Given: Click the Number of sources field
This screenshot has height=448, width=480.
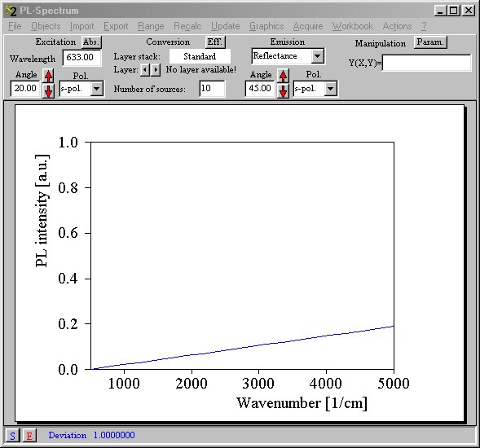Looking at the screenshot, I should (212, 89).
